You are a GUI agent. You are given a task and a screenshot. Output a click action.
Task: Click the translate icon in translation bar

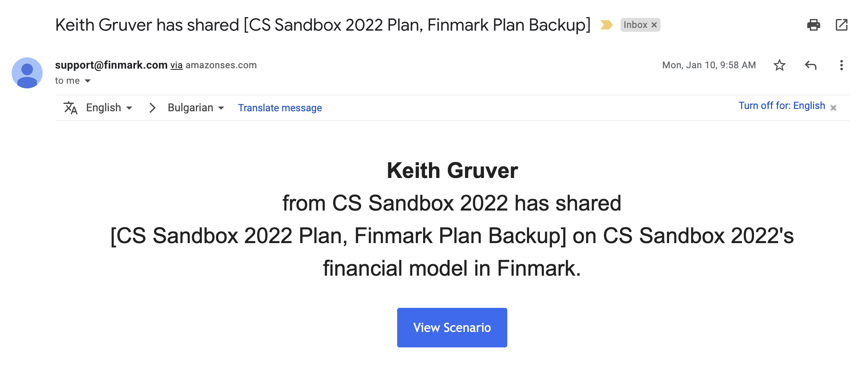71,108
